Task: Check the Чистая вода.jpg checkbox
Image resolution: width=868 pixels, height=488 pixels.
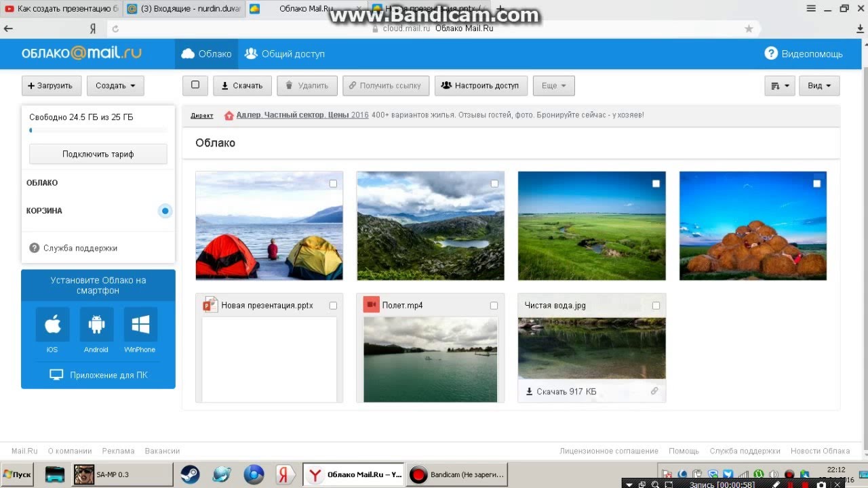Action: (x=656, y=306)
